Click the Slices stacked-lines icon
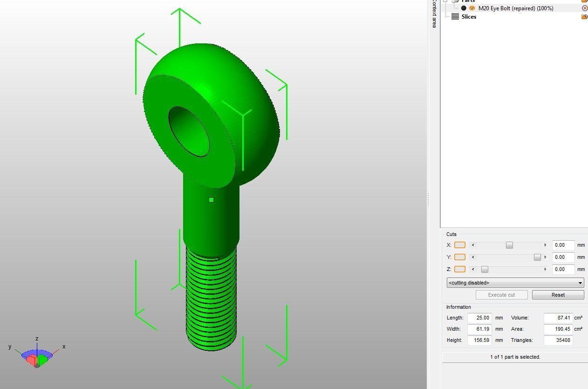This screenshot has width=588, height=389. tap(455, 16)
